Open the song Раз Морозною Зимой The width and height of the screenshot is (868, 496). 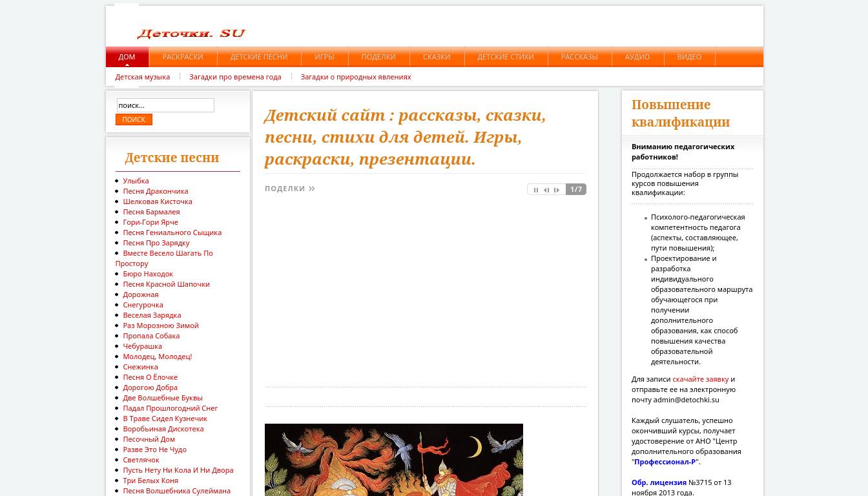click(x=161, y=325)
